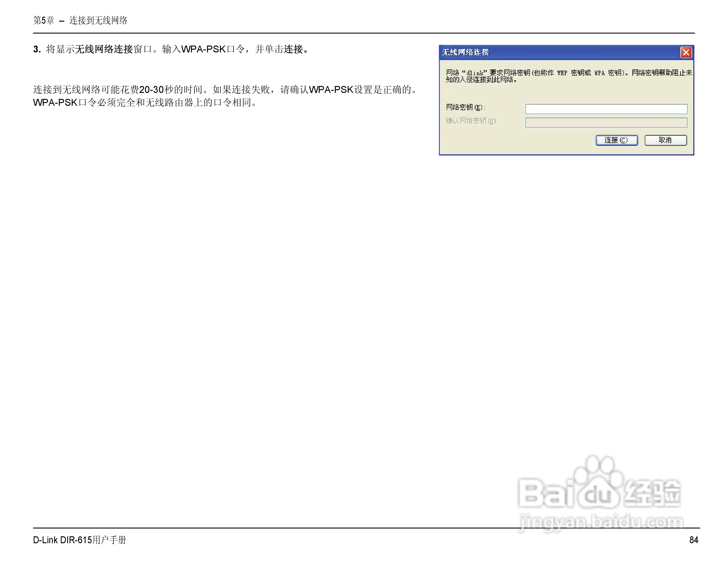This screenshot has height=563, width=728.
Task: Click the line starting WPA-PSK口令必须完全
Action: click(145, 102)
